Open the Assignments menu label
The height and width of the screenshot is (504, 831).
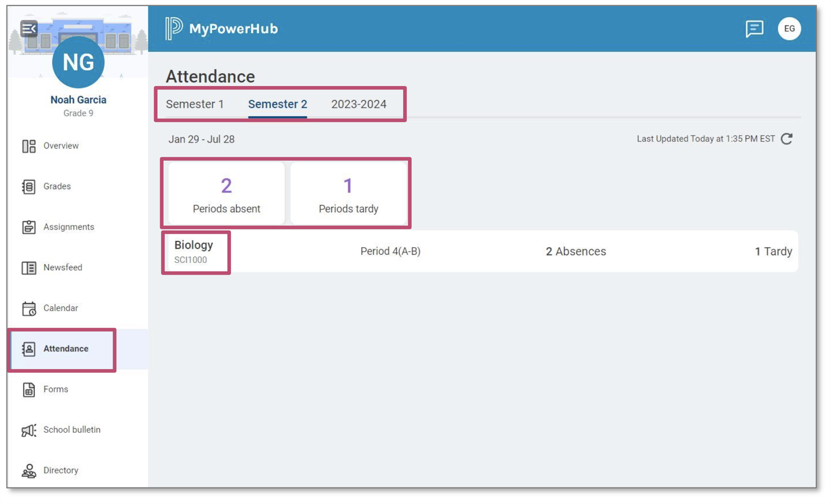point(69,227)
